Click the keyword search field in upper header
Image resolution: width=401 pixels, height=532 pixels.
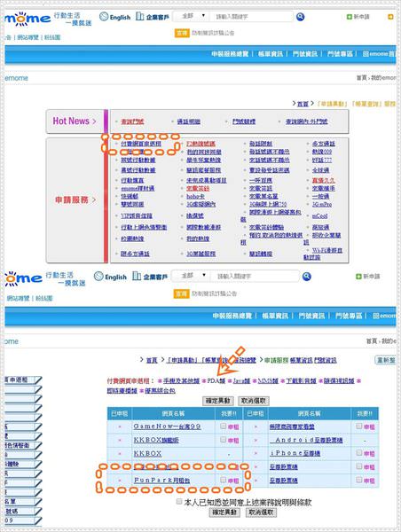(251, 16)
